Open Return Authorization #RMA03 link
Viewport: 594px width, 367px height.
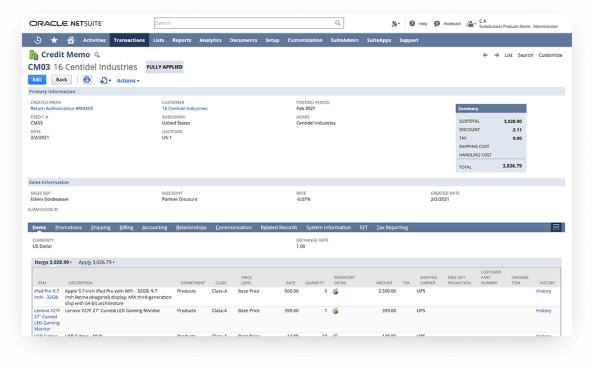[x=62, y=109]
